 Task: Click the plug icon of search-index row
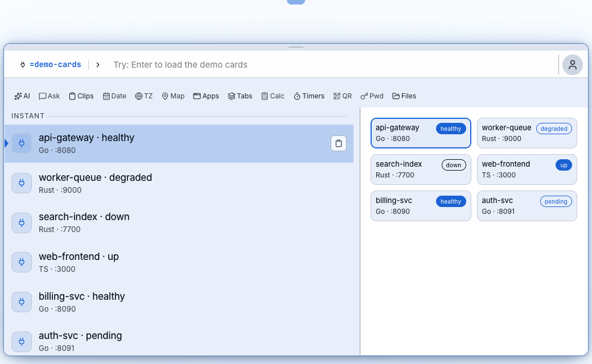tap(22, 223)
